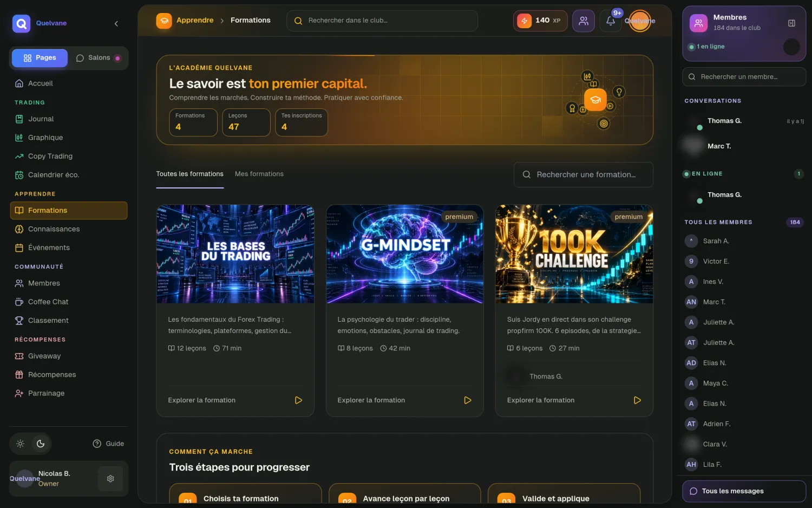Click the Formations count stat card

[x=193, y=122]
